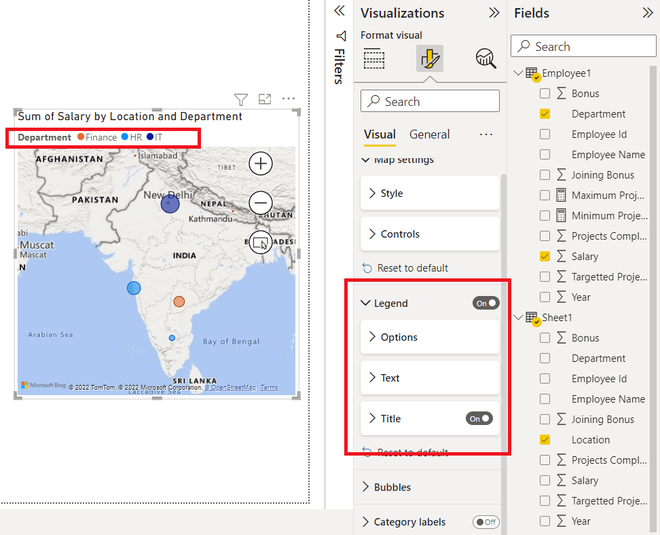
Task: Click the Filters megaphone icon
Action: (x=341, y=36)
